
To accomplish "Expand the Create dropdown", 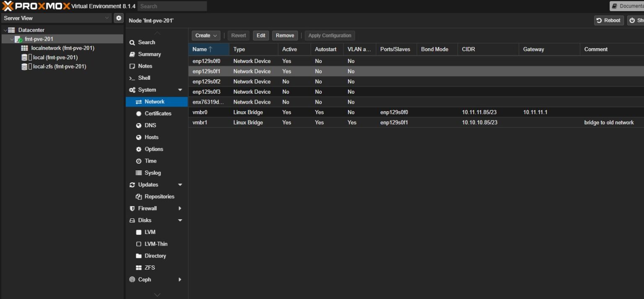I will 205,35.
